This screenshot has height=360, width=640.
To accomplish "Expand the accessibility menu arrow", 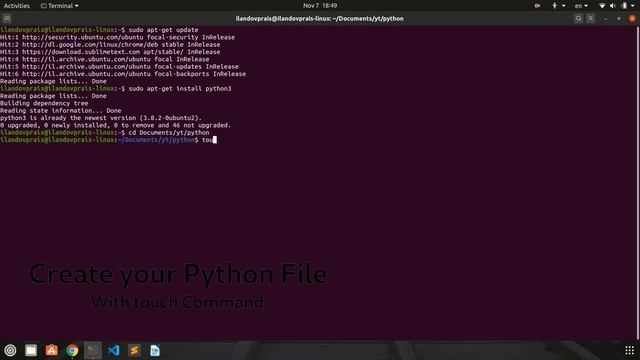I will click(564, 6).
